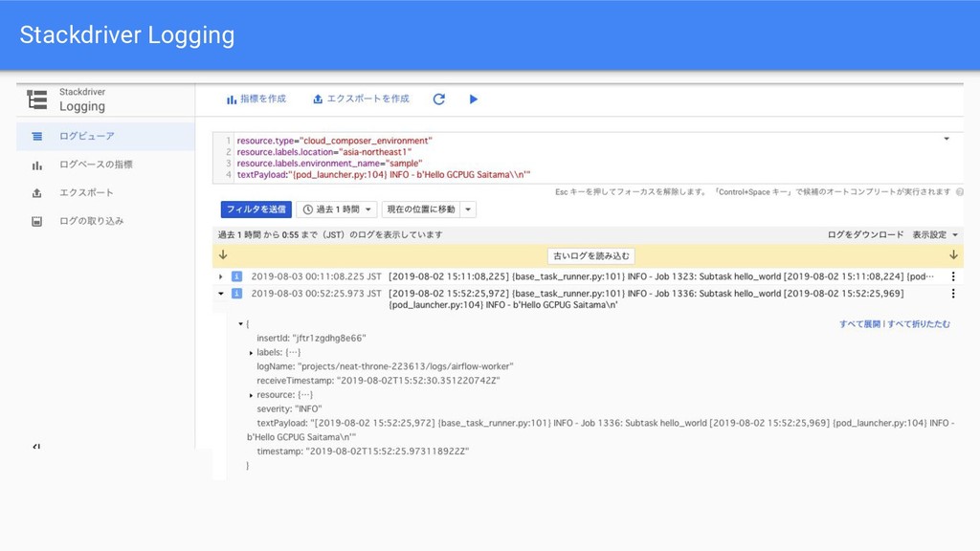Start streaming logs with play icon
This screenshot has height=551, width=980.
473,99
